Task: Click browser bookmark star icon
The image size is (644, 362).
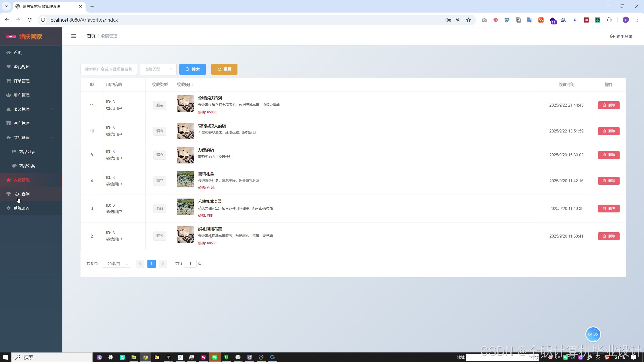Action: click(468, 20)
